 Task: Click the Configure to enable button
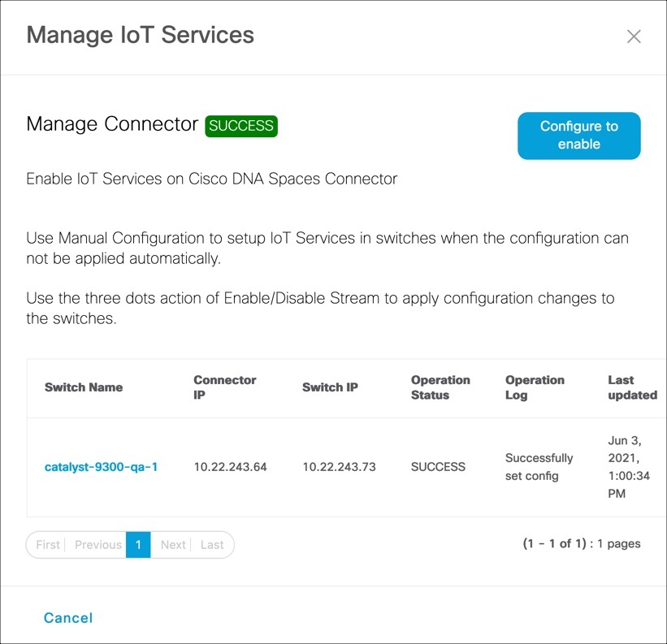(x=578, y=136)
